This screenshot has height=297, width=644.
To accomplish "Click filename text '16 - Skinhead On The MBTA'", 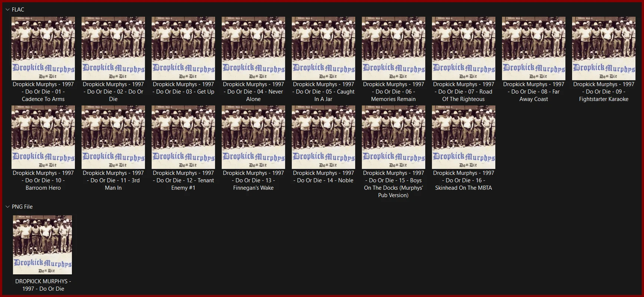I will 463,180.
